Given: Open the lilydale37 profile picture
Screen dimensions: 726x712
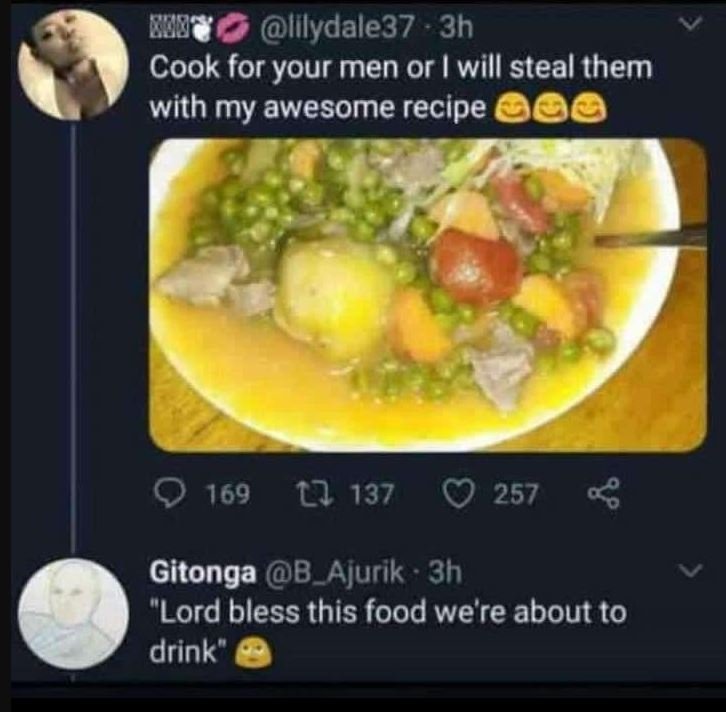Looking at the screenshot, I should (x=73, y=65).
